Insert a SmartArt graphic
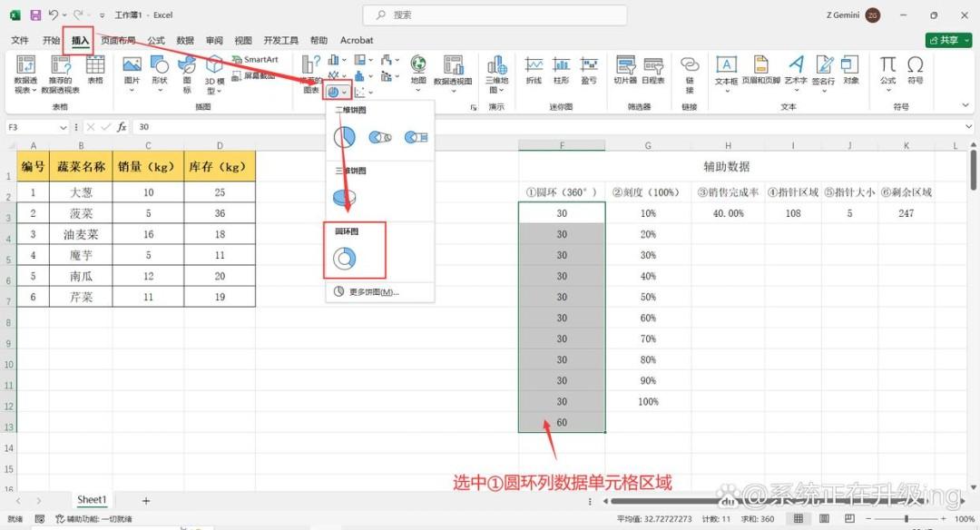980x530 pixels. [x=255, y=59]
